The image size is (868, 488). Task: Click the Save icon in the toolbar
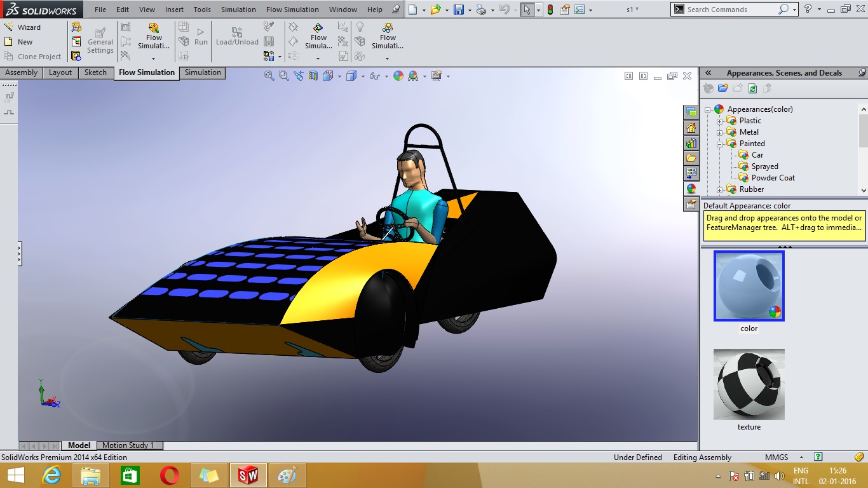pyautogui.click(x=459, y=10)
